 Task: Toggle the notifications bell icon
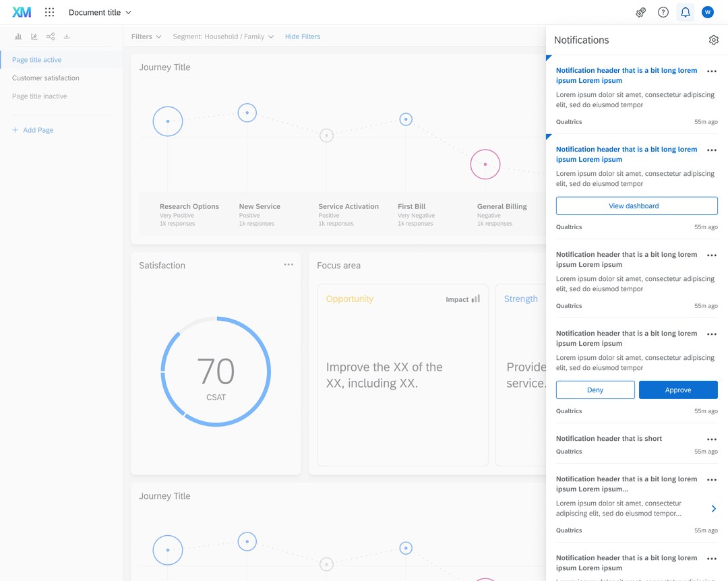686,13
